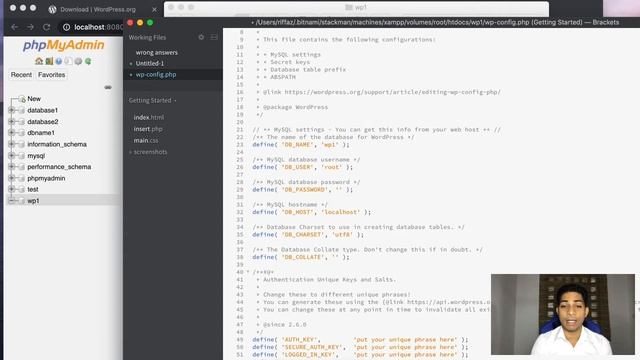This screenshot has width=640, height=360.
Task: Expand the database2 tree node
Action: 11,122
